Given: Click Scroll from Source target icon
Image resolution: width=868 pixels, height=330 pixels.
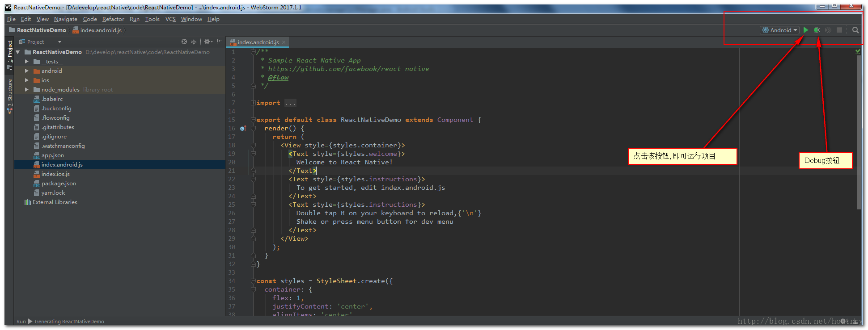Looking at the screenshot, I should (x=184, y=42).
